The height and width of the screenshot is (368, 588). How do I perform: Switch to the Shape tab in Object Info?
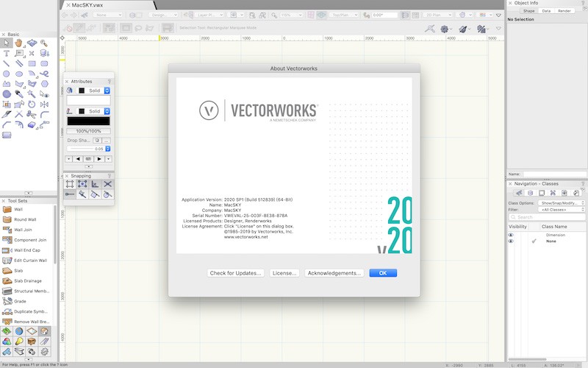click(x=528, y=11)
